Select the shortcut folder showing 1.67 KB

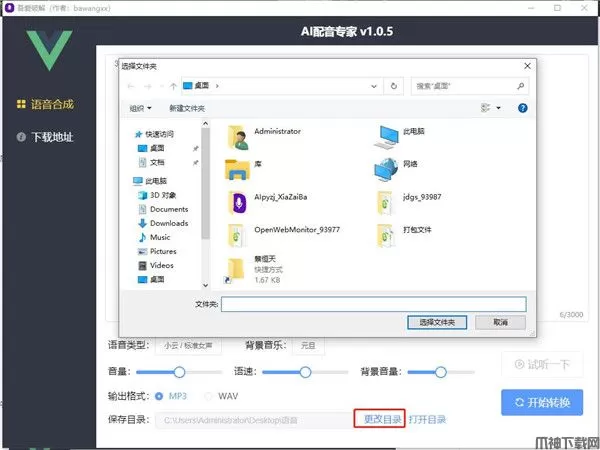(x=234, y=270)
